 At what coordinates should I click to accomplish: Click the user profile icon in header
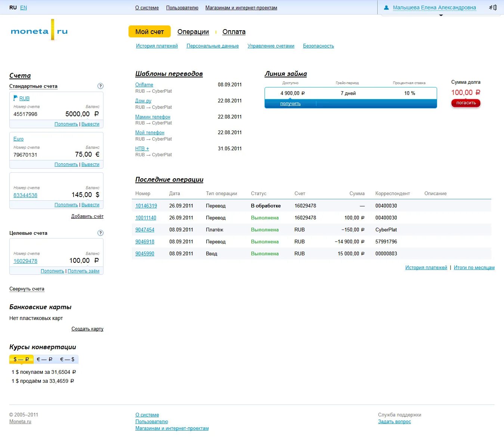tap(386, 7)
